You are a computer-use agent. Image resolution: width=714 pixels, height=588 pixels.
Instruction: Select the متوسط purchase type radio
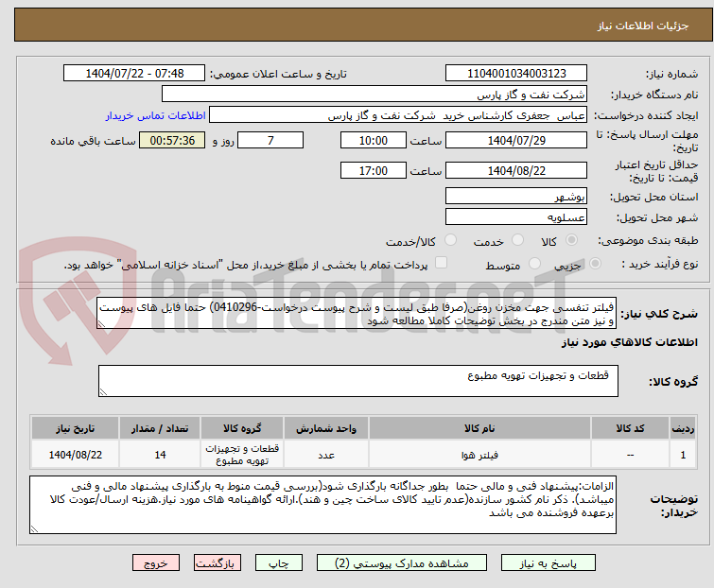534,264
